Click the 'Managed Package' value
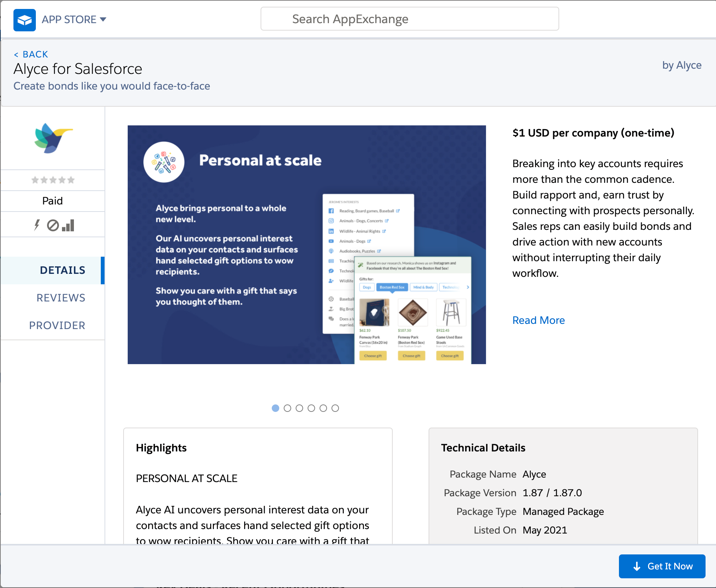The width and height of the screenshot is (716, 588). click(x=563, y=512)
